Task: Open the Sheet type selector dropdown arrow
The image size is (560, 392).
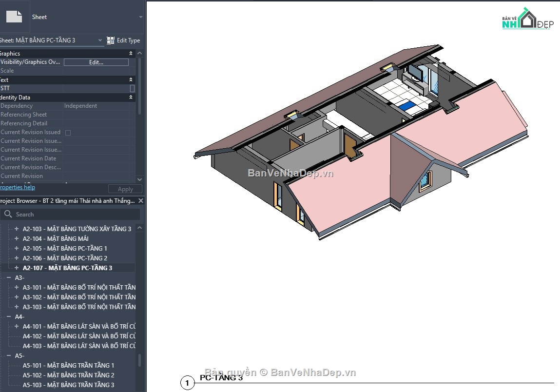Action: pos(141,17)
